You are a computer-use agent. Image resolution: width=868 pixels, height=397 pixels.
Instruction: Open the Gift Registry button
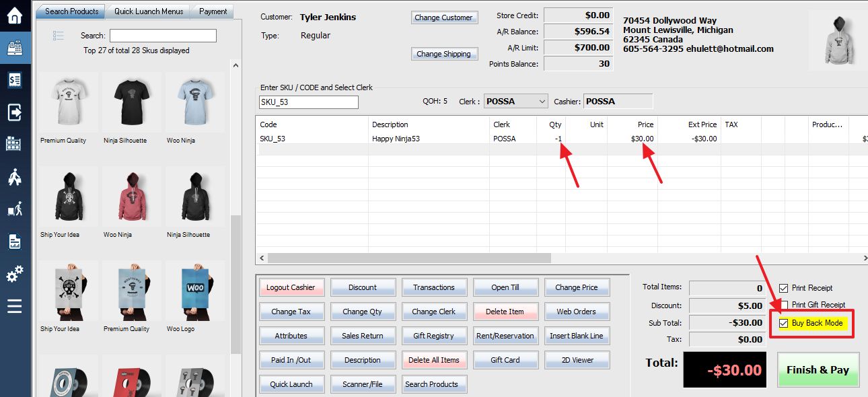coord(434,336)
